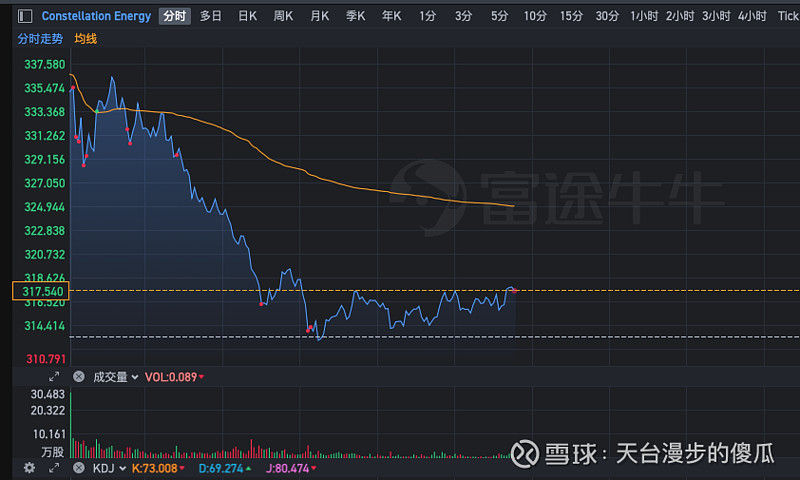Select the 4小时 interval

point(752,16)
